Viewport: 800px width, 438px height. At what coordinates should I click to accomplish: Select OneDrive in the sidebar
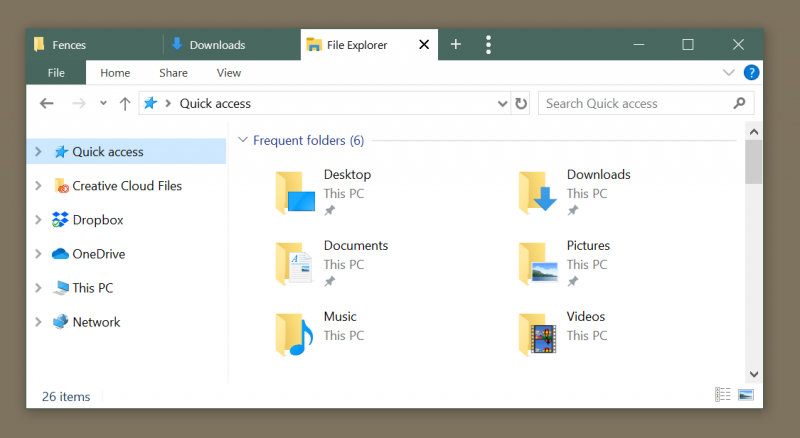coord(98,254)
